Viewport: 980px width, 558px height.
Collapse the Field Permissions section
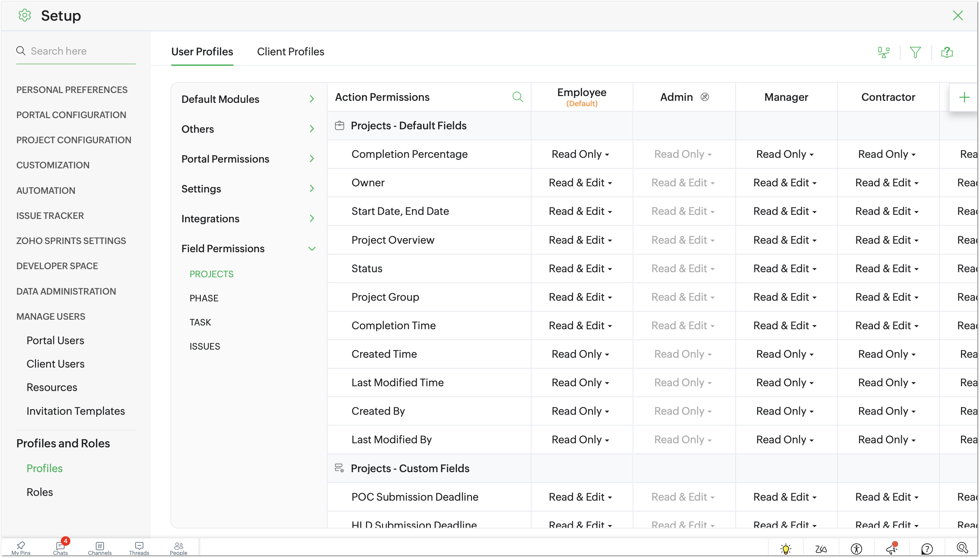pyautogui.click(x=248, y=248)
